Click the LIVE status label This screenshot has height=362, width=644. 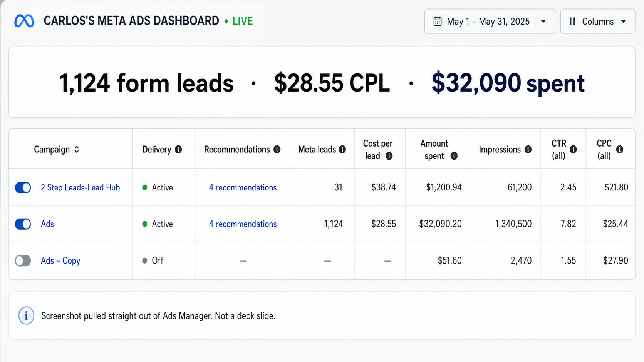tap(243, 21)
